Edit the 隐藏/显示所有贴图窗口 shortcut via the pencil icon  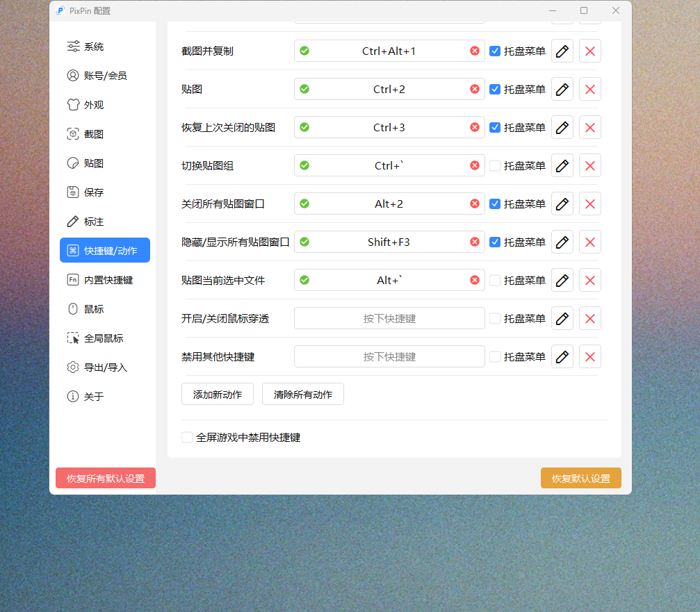(562, 242)
